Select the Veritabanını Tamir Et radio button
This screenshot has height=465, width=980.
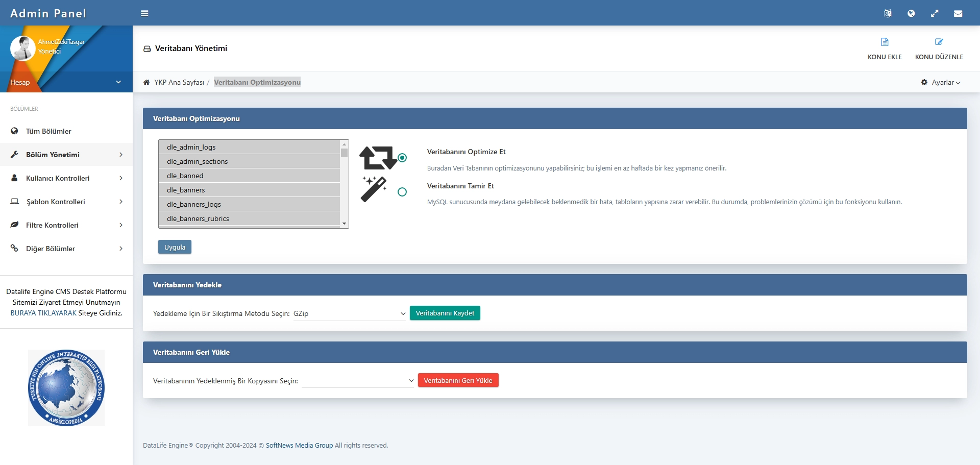(402, 192)
